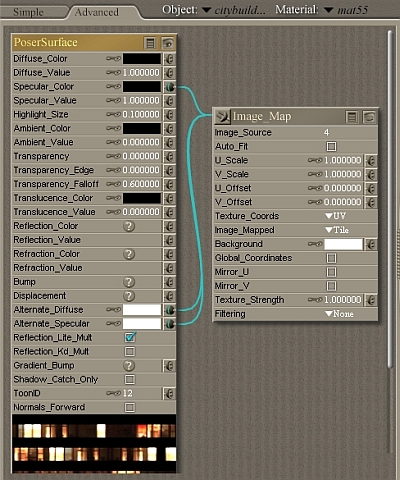Click the U_Scale 1.000000 value field
The image size is (400, 480).
point(343,161)
